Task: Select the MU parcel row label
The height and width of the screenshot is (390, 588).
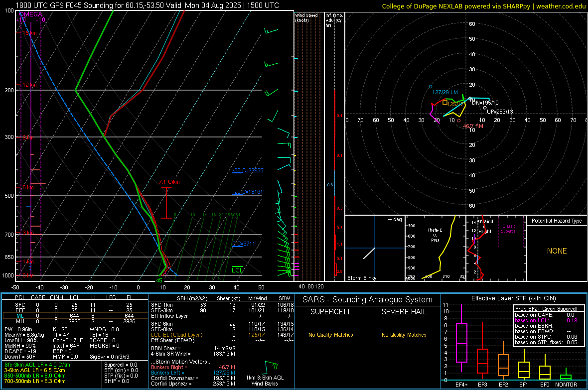Action: pos(20,321)
